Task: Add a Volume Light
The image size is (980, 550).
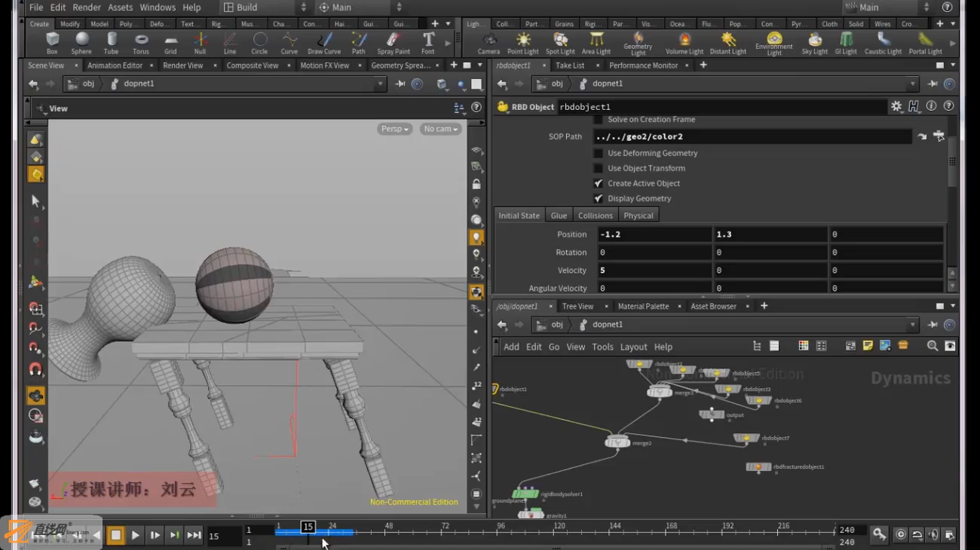Action: [684, 43]
